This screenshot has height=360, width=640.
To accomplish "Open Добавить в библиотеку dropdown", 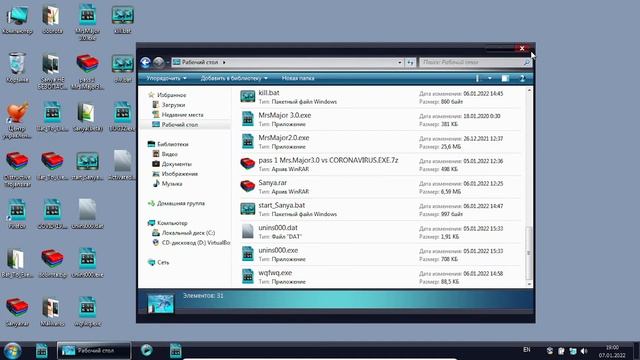I will (x=234, y=78).
